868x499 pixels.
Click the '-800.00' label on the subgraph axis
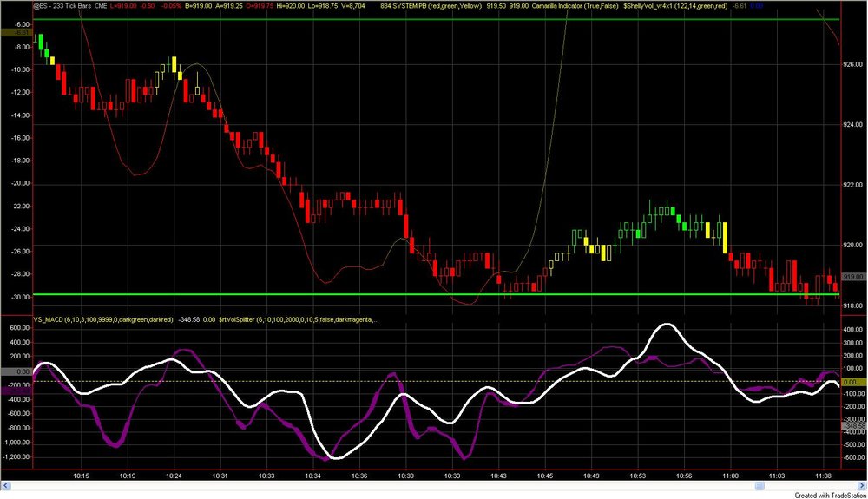coord(18,428)
